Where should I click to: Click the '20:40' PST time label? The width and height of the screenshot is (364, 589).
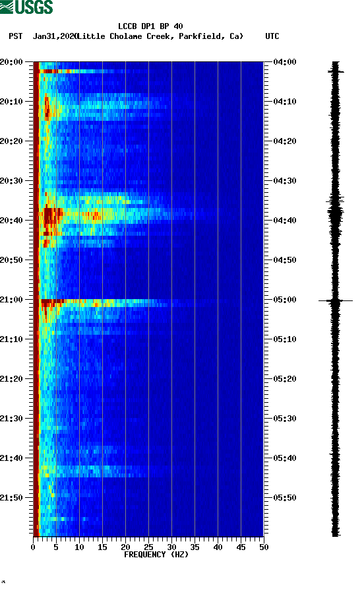(11, 221)
